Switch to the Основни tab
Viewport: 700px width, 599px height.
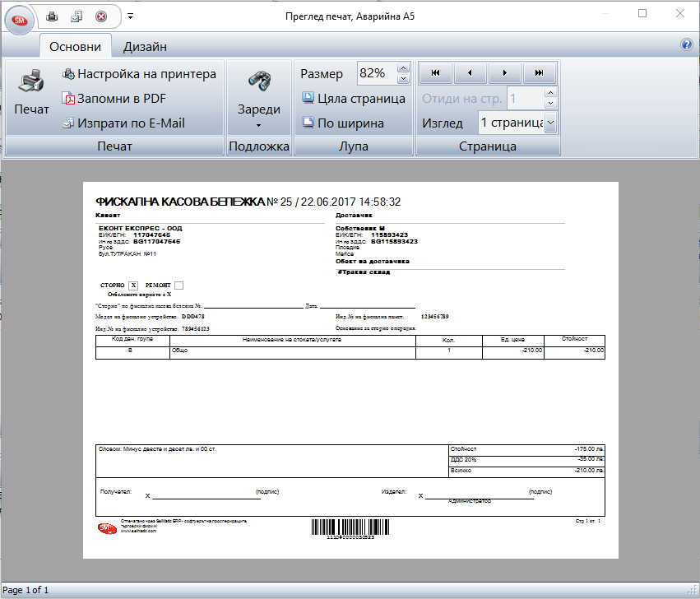click(75, 46)
